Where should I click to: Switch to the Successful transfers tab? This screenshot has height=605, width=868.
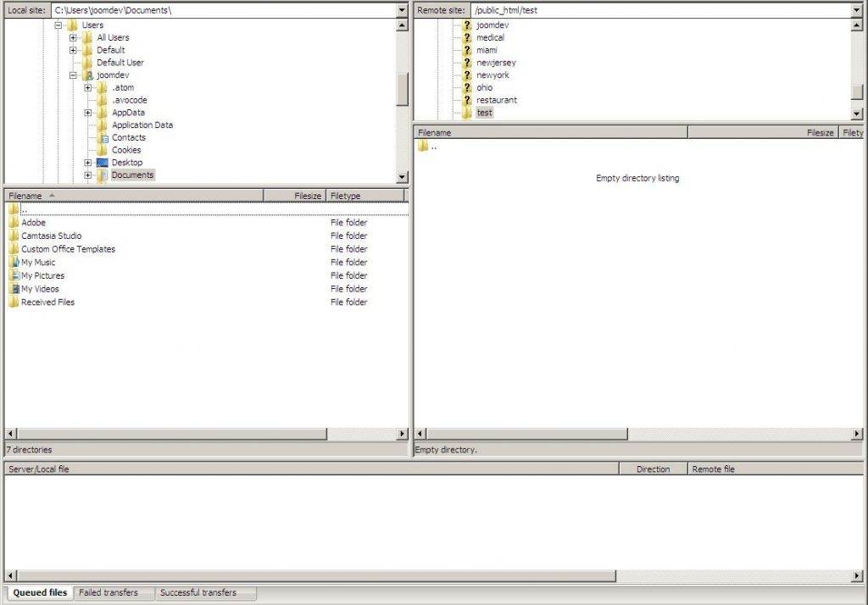pyautogui.click(x=198, y=593)
